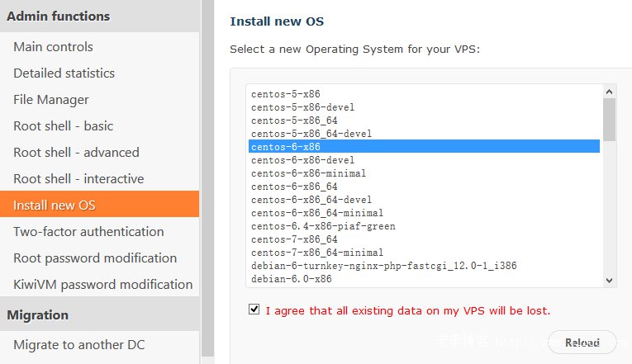Click the Reload button
632x364 pixels.
click(x=582, y=343)
